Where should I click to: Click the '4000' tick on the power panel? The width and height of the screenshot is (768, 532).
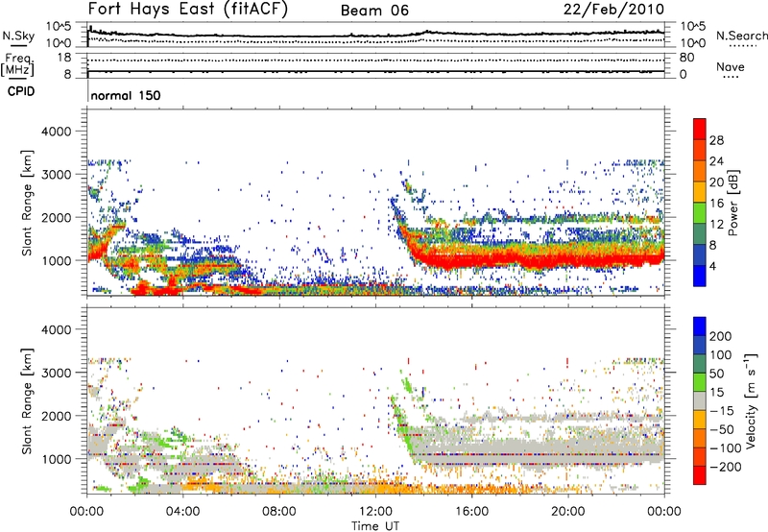[56, 132]
